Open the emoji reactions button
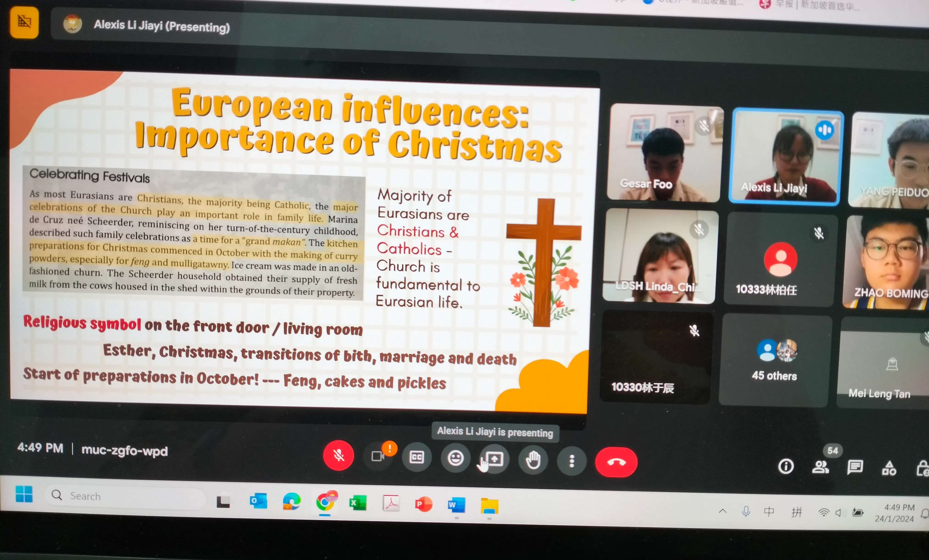 point(456,458)
